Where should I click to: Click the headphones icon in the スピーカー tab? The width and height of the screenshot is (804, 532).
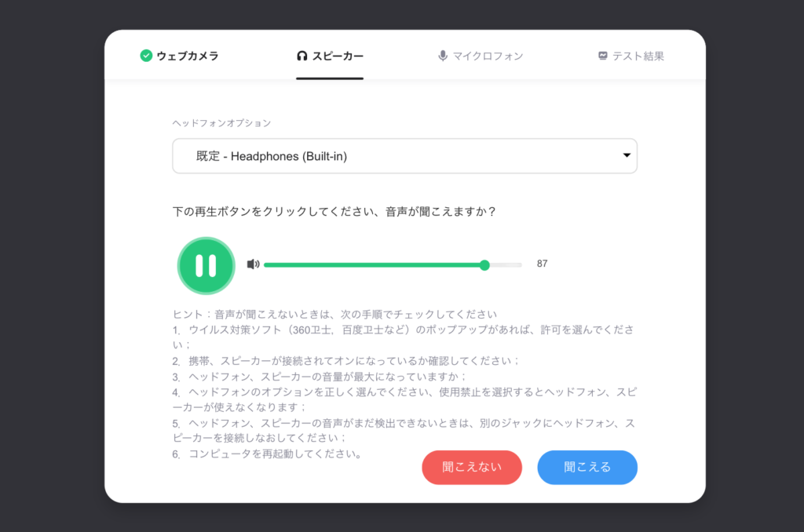pyautogui.click(x=301, y=56)
